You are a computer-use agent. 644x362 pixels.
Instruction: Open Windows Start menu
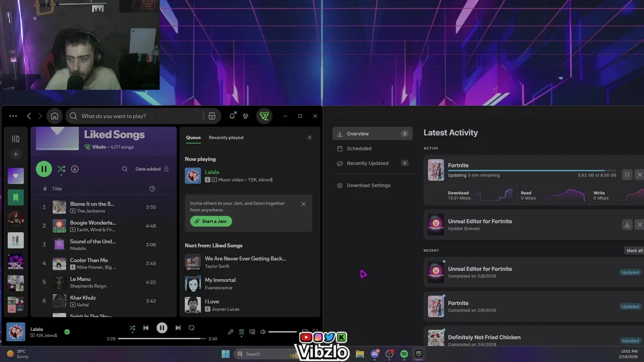point(225,354)
